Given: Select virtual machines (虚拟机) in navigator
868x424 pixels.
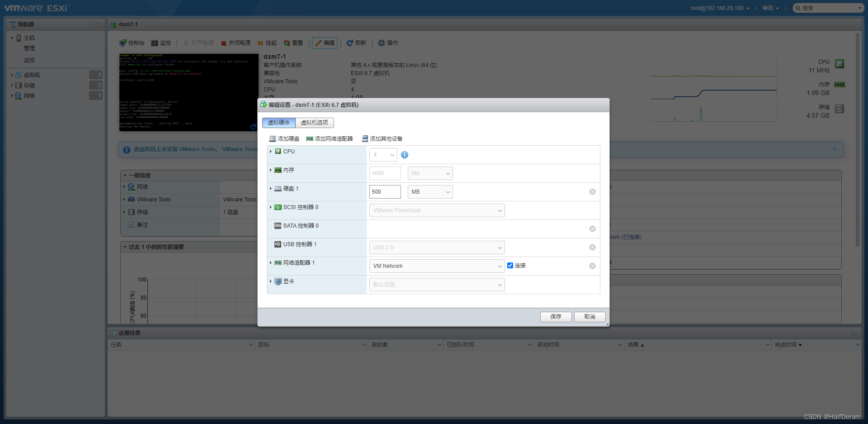Looking at the screenshot, I should tap(32, 75).
